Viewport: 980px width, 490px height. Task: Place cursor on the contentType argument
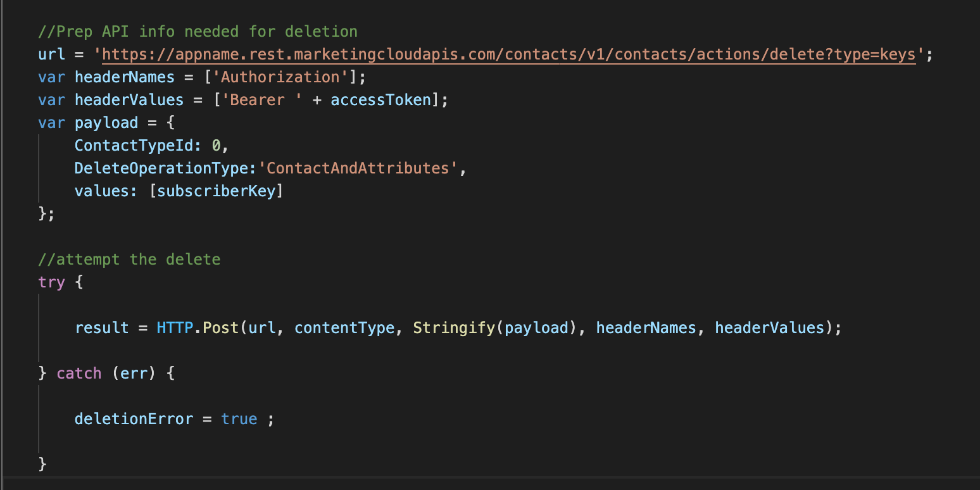pyautogui.click(x=344, y=328)
